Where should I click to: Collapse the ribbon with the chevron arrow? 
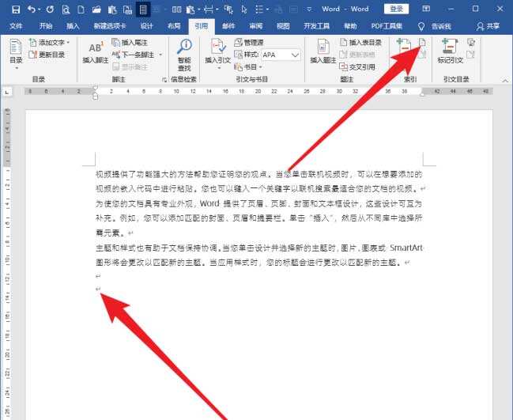[505, 81]
